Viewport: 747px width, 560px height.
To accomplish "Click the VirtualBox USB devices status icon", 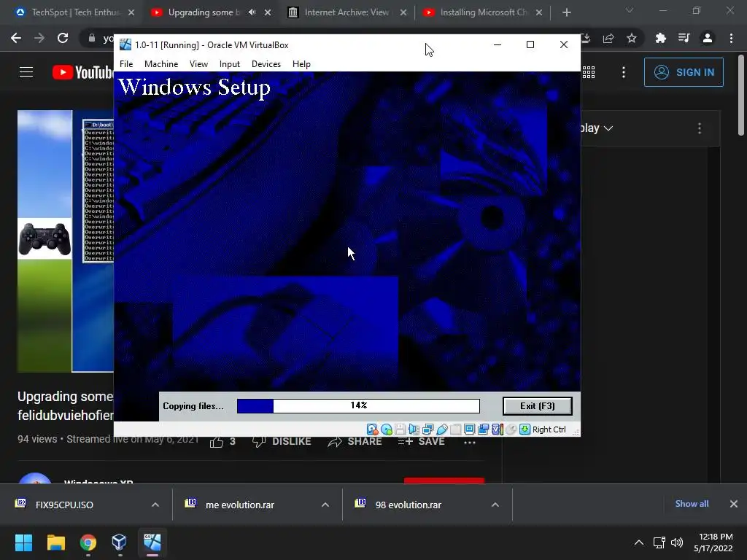I will click(x=441, y=429).
